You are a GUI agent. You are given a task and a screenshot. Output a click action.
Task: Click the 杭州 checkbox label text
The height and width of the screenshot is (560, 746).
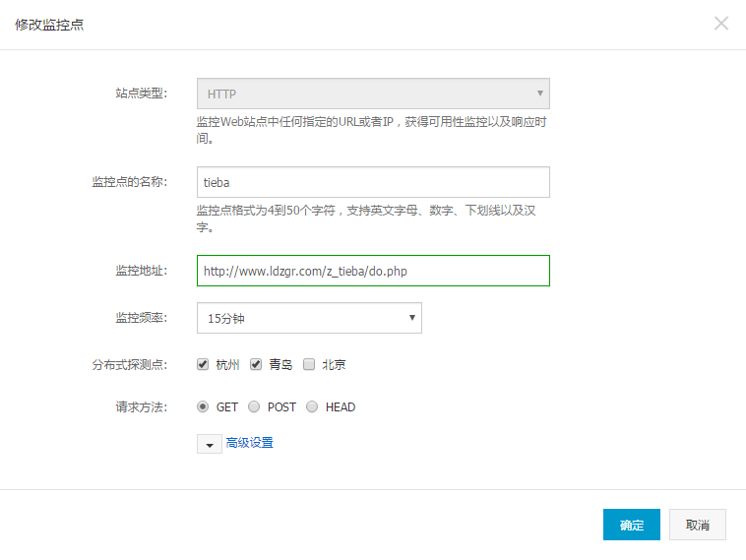coord(227,365)
